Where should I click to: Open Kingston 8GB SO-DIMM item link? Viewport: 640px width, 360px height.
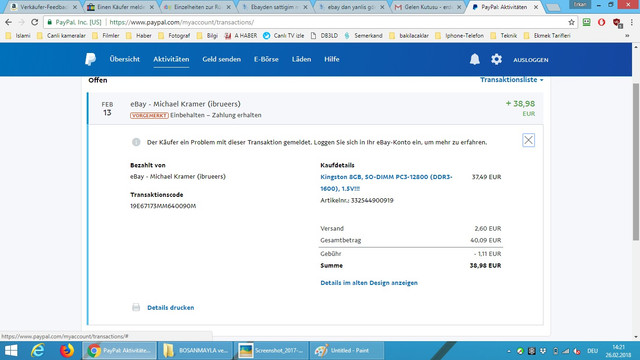(x=386, y=182)
